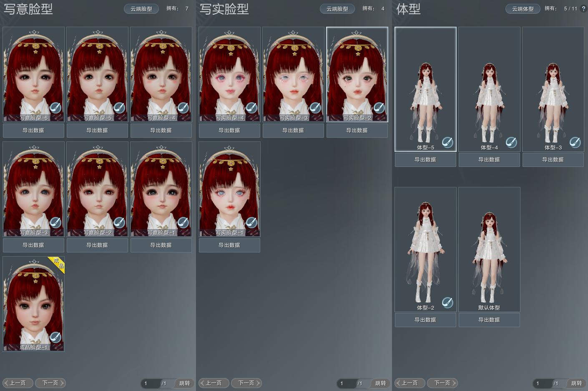The width and height of the screenshot is (588, 391).
Task: Export data for 写意脸型-3
Action: 33,245
